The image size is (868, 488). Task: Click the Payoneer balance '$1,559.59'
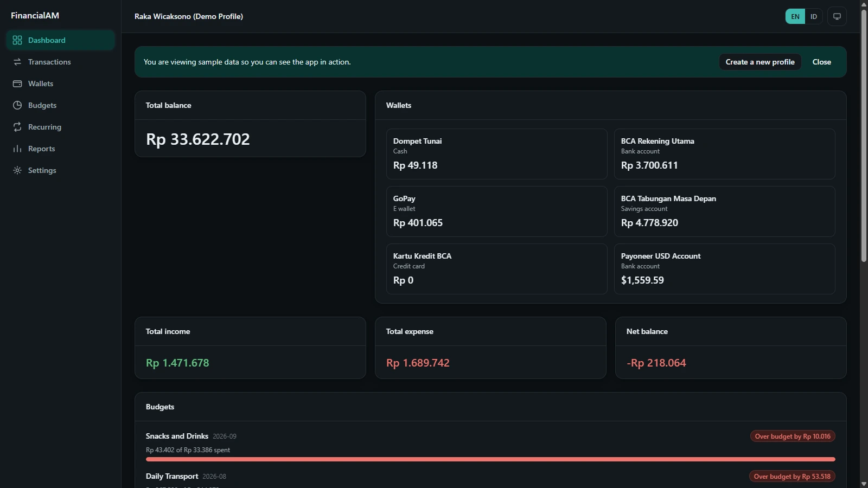pyautogui.click(x=642, y=280)
